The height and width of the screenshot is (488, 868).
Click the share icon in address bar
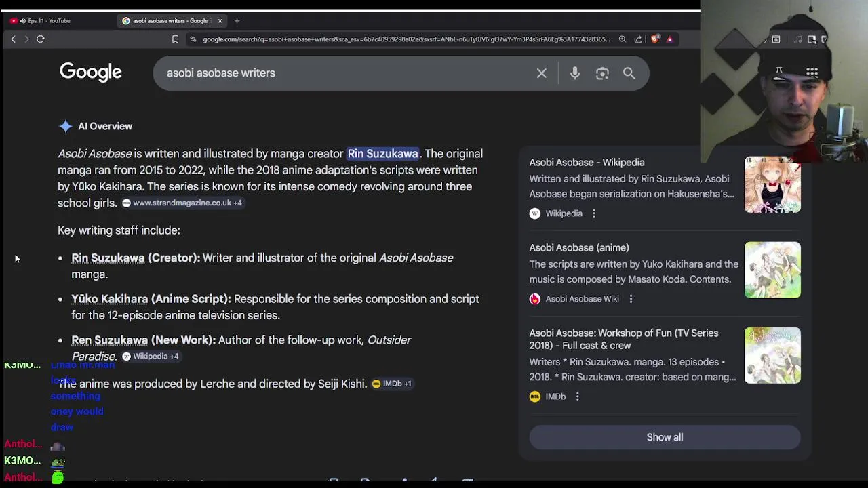click(638, 39)
